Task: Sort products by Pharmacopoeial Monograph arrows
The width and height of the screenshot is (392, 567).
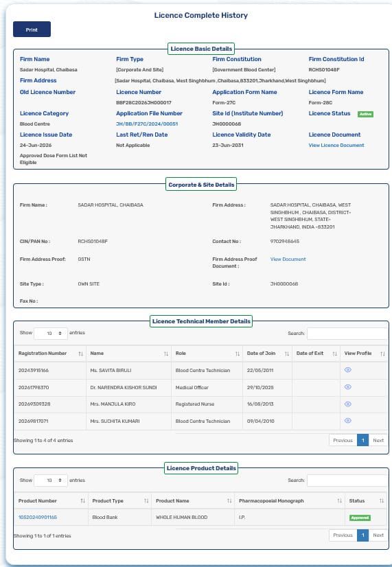Action: tap(339, 501)
